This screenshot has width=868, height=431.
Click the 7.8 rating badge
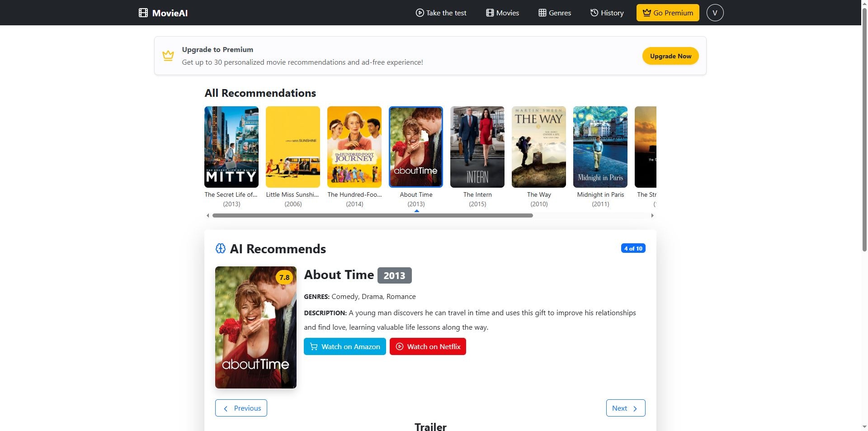284,277
